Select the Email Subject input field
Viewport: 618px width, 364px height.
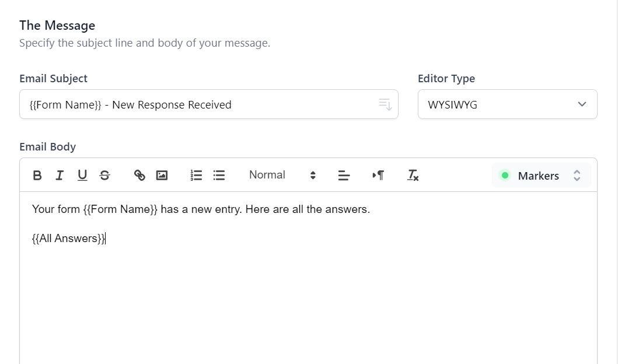[x=175, y=104]
